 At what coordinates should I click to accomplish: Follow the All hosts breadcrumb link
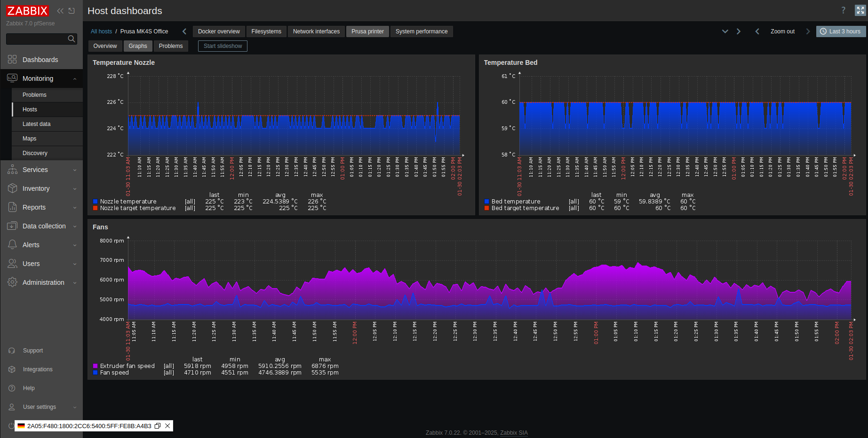click(101, 31)
